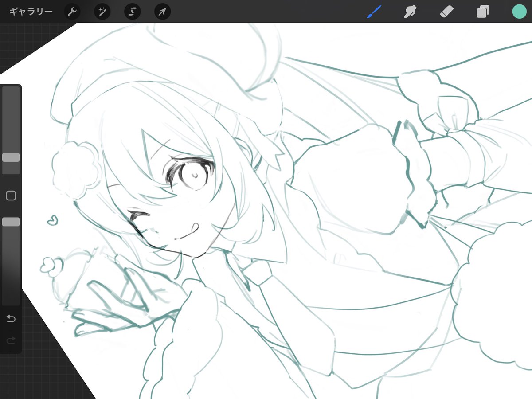Open the Adjustments magic wand menu
This screenshot has height=399, width=532.
click(102, 12)
